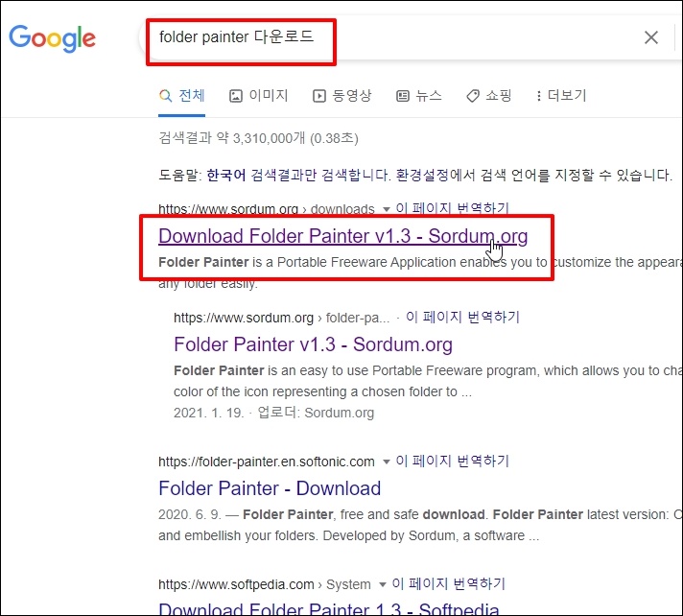Click the three-dot icon beside 더보기
The height and width of the screenshot is (616, 683).
pyautogui.click(x=539, y=96)
